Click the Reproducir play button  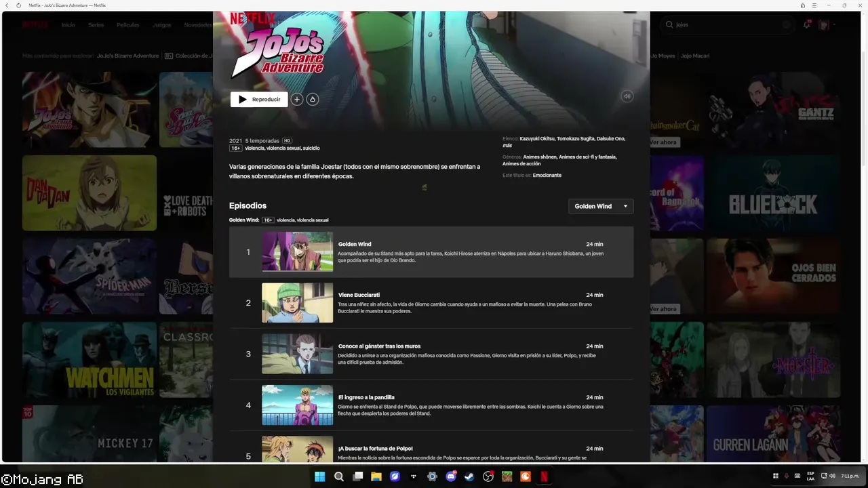coord(259,100)
